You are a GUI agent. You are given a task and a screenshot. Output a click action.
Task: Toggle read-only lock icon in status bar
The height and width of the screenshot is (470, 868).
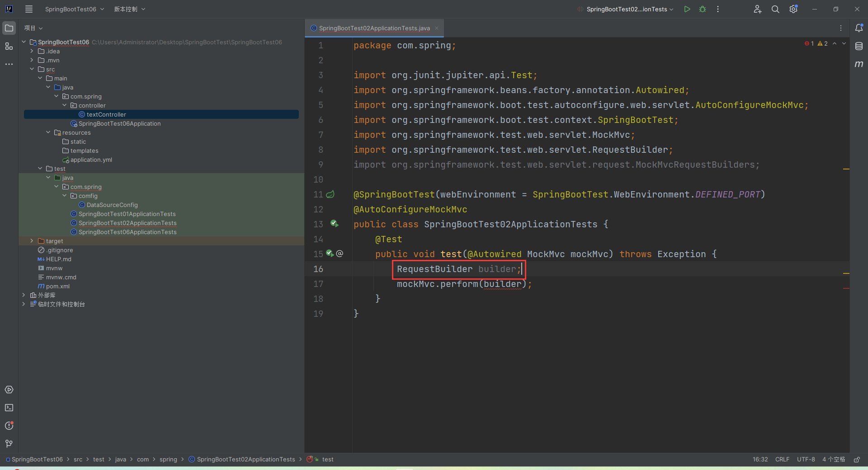(x=857, y=460)
